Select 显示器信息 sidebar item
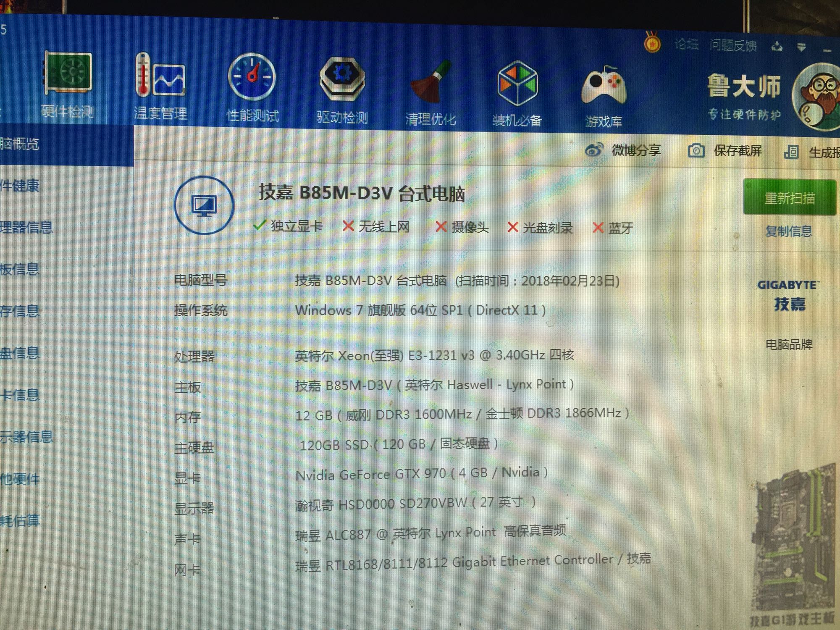 pos(26,437)
